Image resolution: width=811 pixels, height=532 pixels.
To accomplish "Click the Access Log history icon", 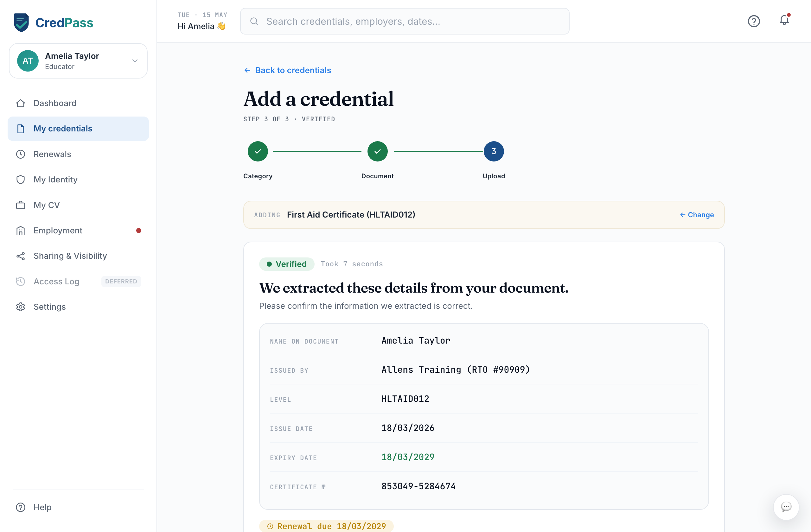I will 21,281.
